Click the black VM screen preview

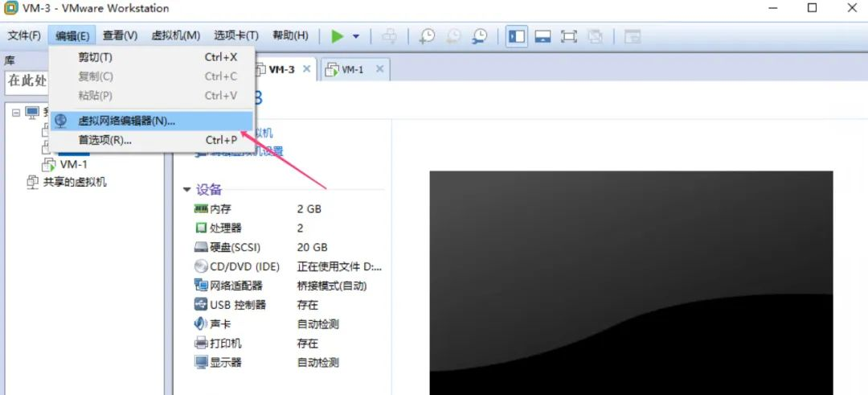coord(631,282)
